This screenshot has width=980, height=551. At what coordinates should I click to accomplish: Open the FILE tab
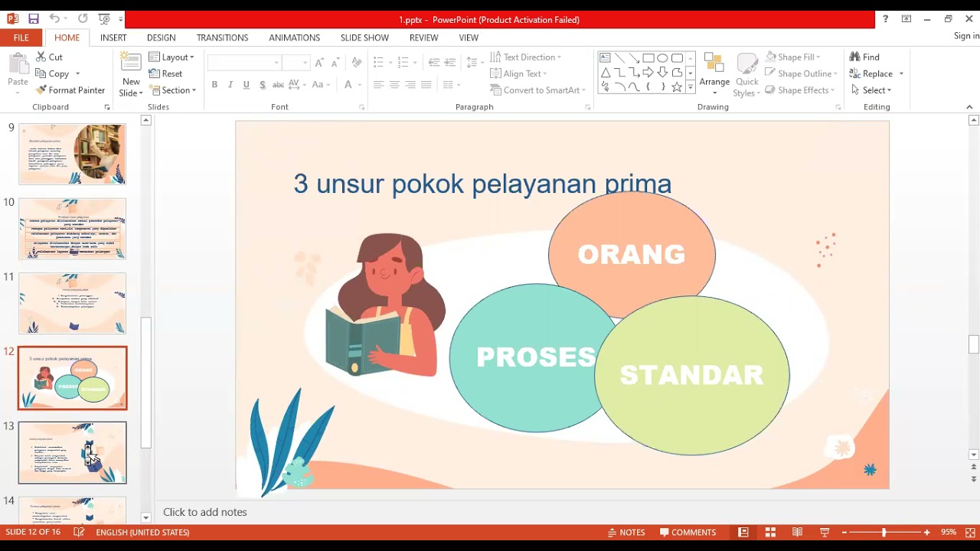(21, 37)
